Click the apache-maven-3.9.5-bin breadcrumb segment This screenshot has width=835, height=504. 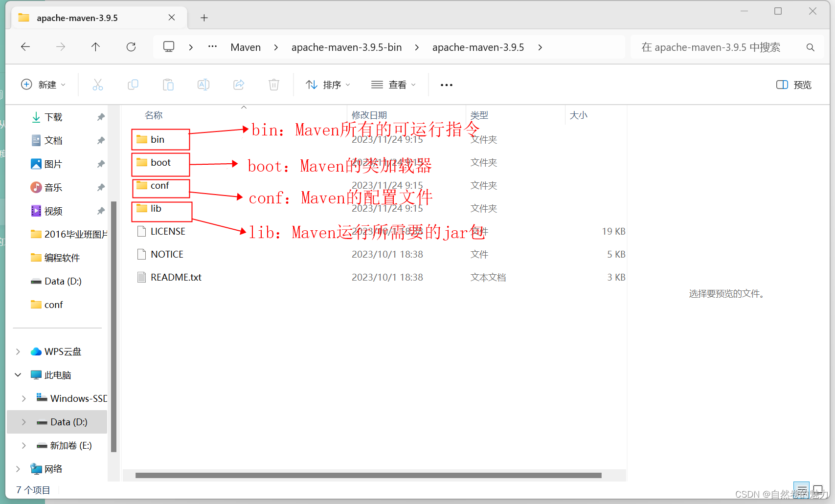tap(346, 47)
